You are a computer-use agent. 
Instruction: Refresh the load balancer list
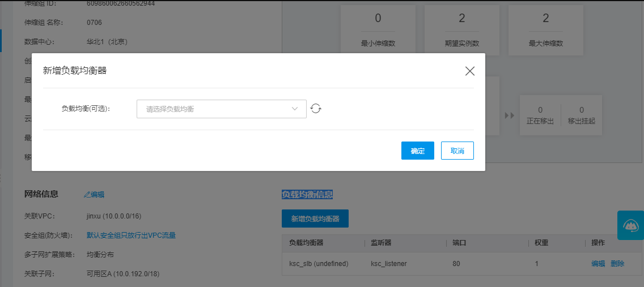click(316, 109)
